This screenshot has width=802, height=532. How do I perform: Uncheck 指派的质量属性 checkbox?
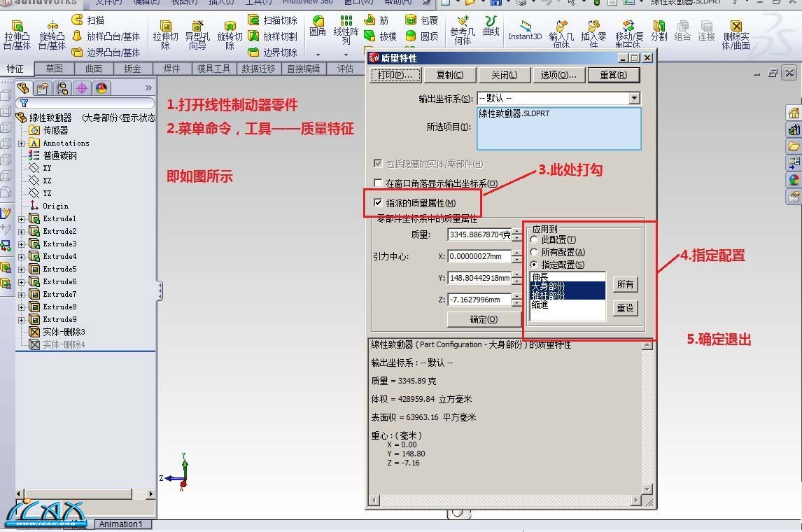tap(378, 202)
